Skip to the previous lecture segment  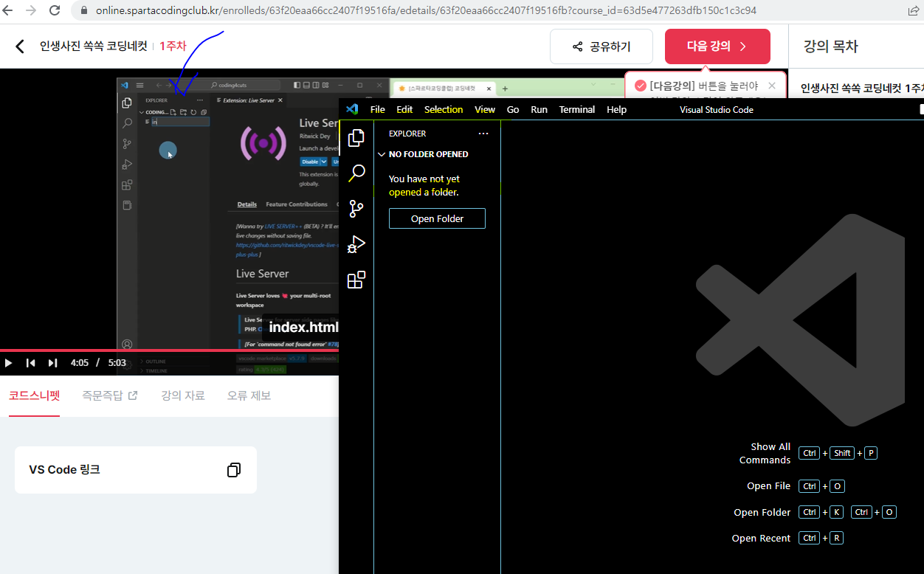click(31, 362)
